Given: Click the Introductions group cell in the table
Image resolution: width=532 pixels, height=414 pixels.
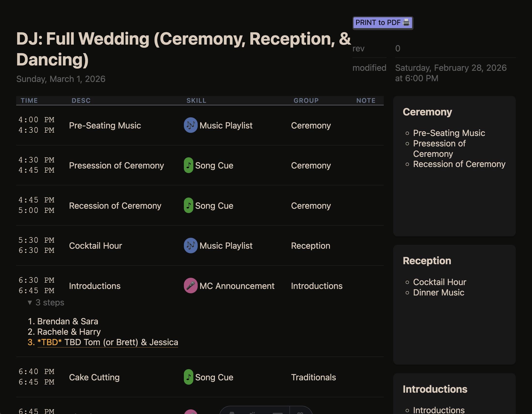Looking at the screenshot, I should 317,286.
